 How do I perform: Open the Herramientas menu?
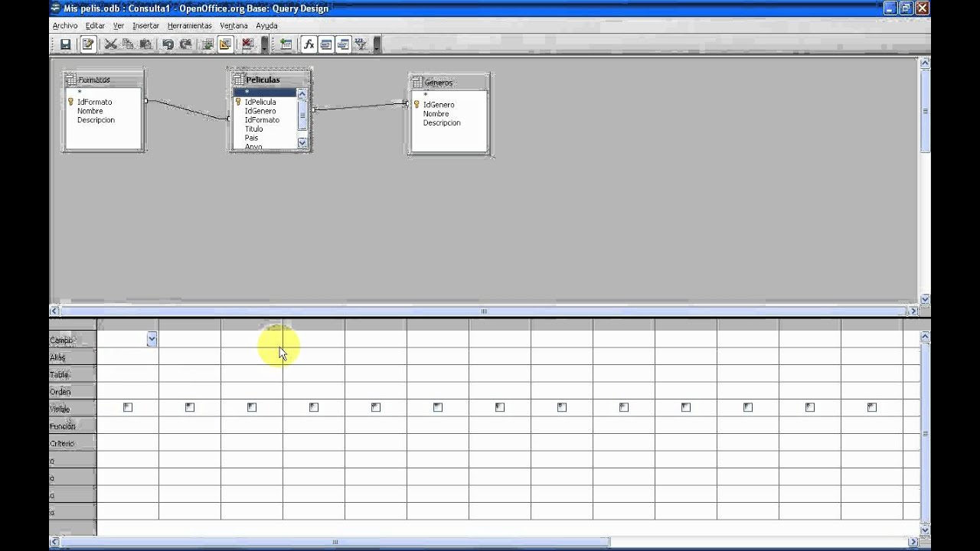[x=189, y=25]
